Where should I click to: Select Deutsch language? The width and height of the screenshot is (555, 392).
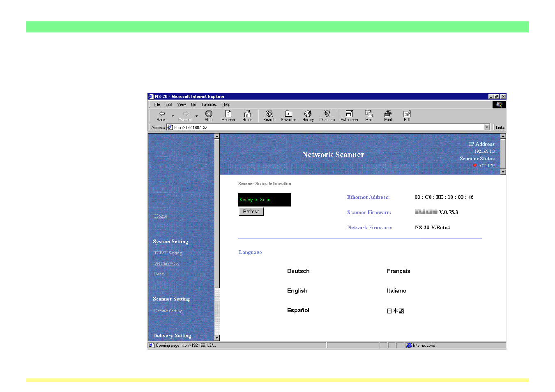[298, 271]
